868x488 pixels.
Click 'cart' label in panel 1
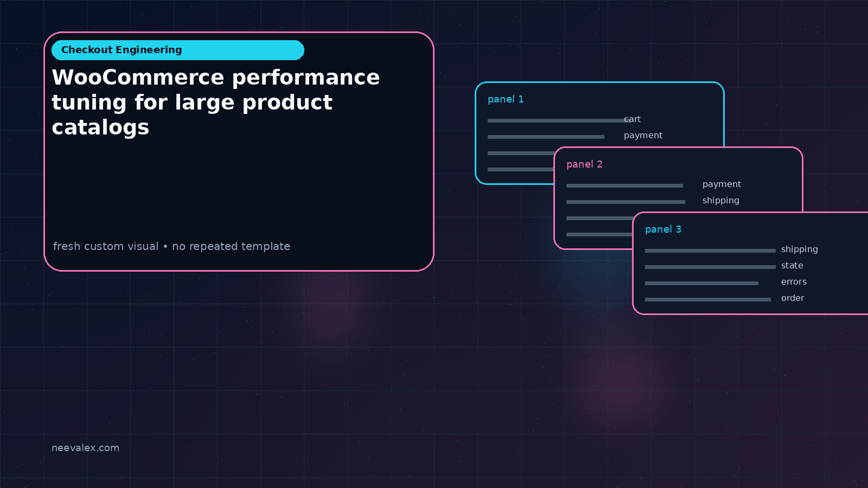pyautogui.click(x=632, y=119)
